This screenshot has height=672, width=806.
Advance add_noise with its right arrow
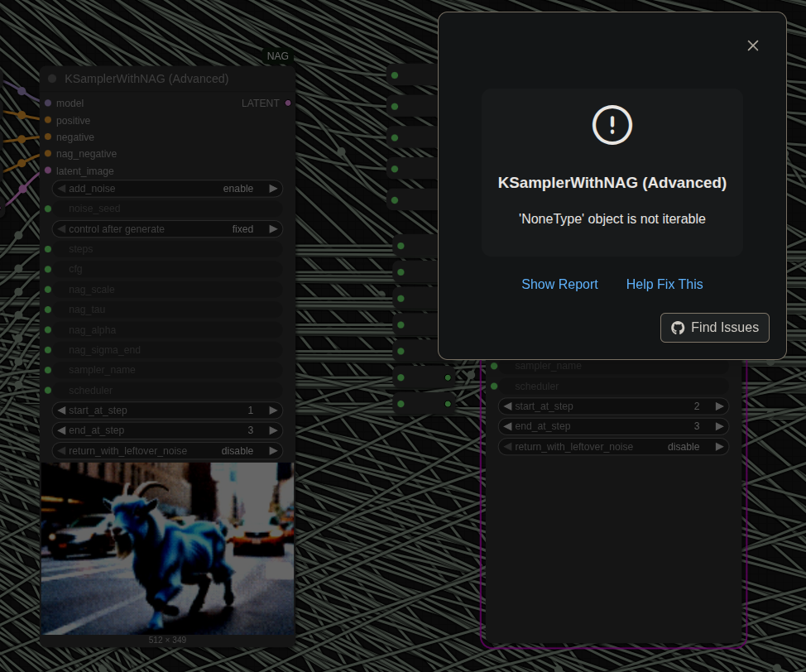[x=273, y=189]
